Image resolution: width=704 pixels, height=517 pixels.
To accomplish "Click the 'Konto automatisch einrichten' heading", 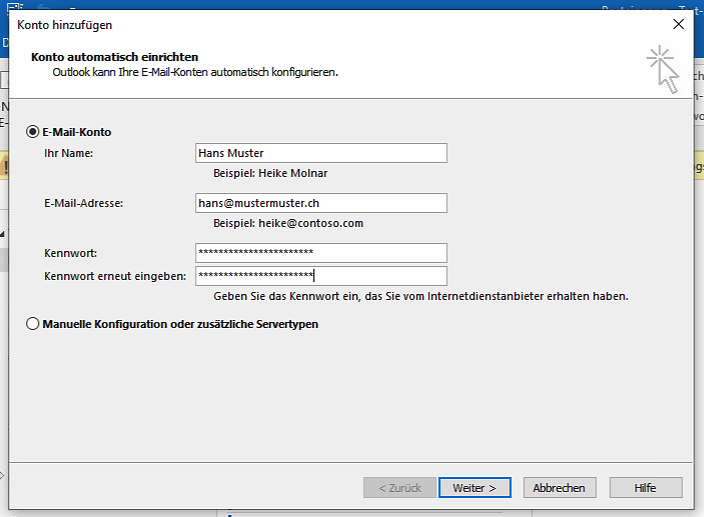I will point(115,57).
